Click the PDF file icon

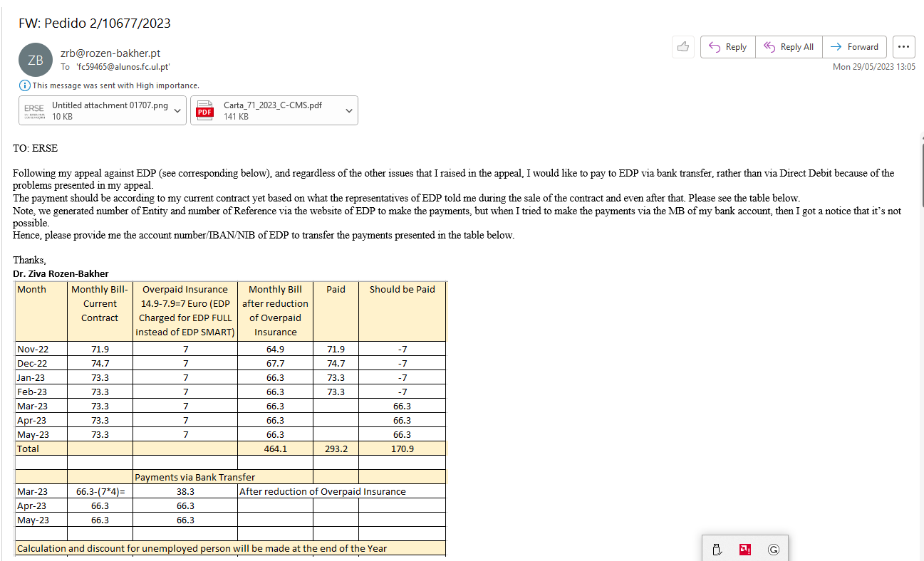point(204,110)
